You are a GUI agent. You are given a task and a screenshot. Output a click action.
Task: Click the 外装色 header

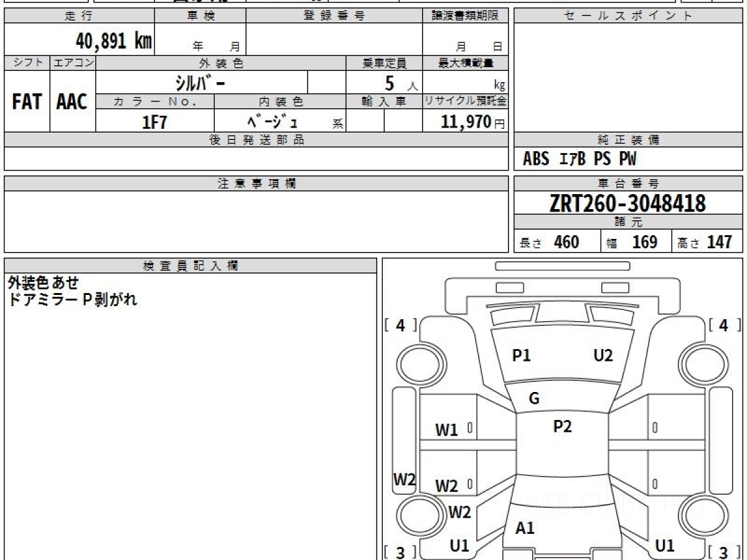(x=221, y=63)
